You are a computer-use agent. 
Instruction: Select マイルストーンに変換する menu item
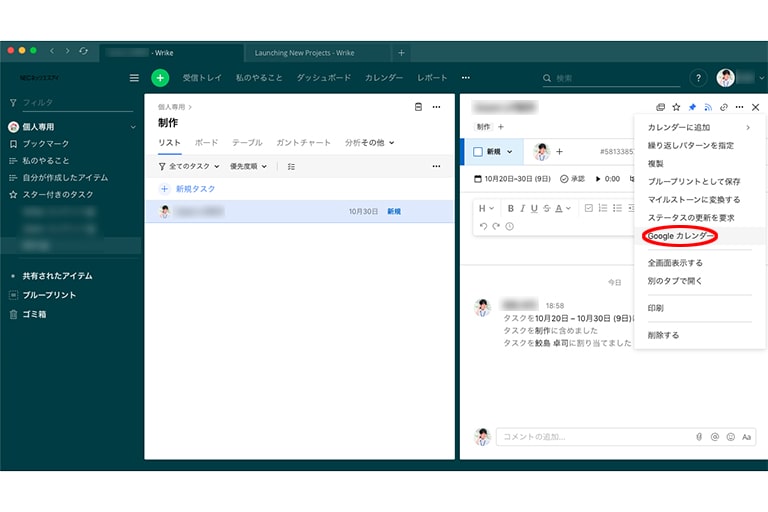tap(694, 200)
